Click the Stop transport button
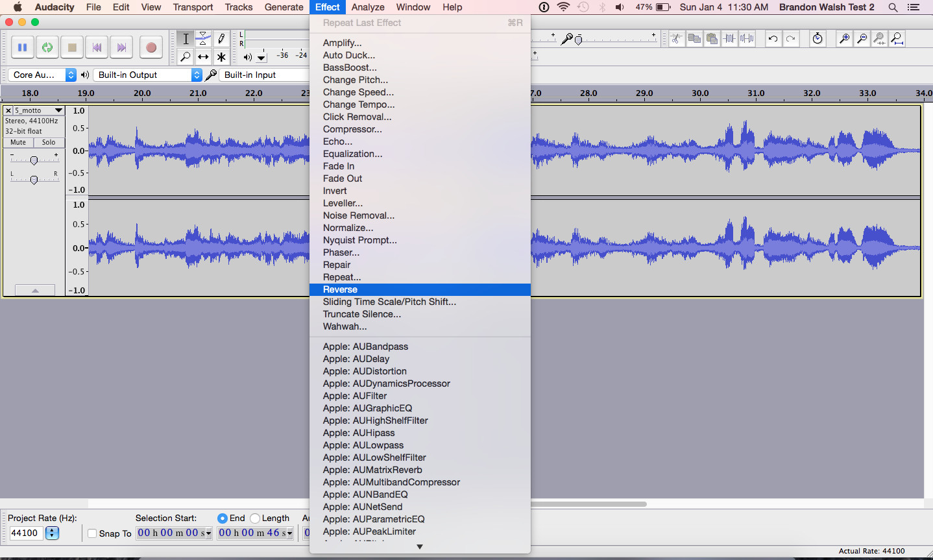The width and height of the screenshot is (933, 560). pyautogui.click(x=72, y=47)
